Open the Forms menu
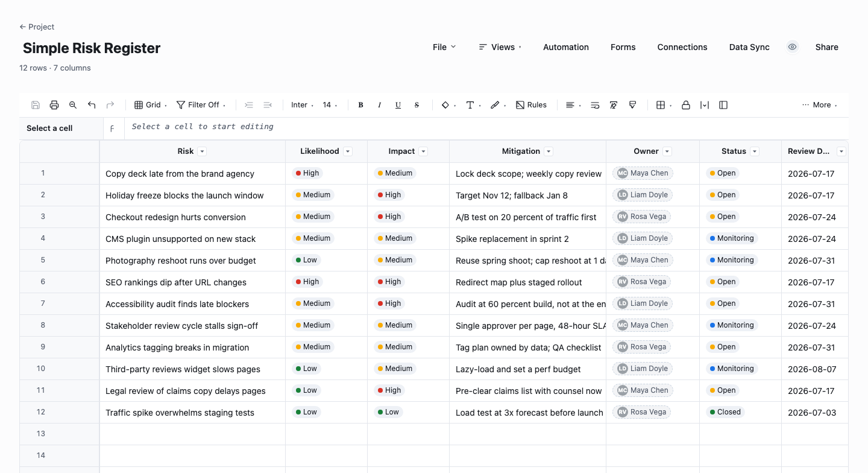Image resolution: width=868 pixels, height=473 pixels. pyautogui.click(x=623, y=47)
